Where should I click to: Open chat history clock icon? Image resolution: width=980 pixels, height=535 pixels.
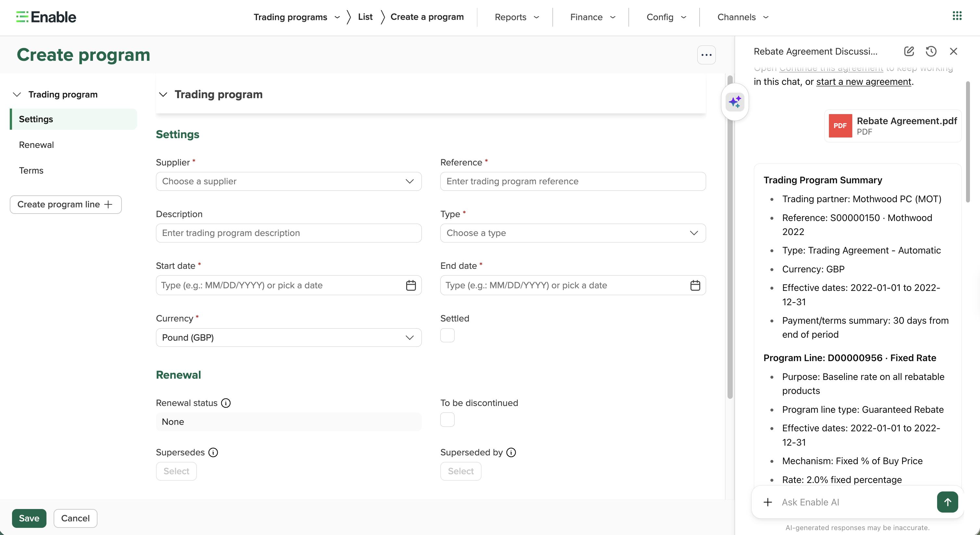pyautogui.click(x=931, y=51)
